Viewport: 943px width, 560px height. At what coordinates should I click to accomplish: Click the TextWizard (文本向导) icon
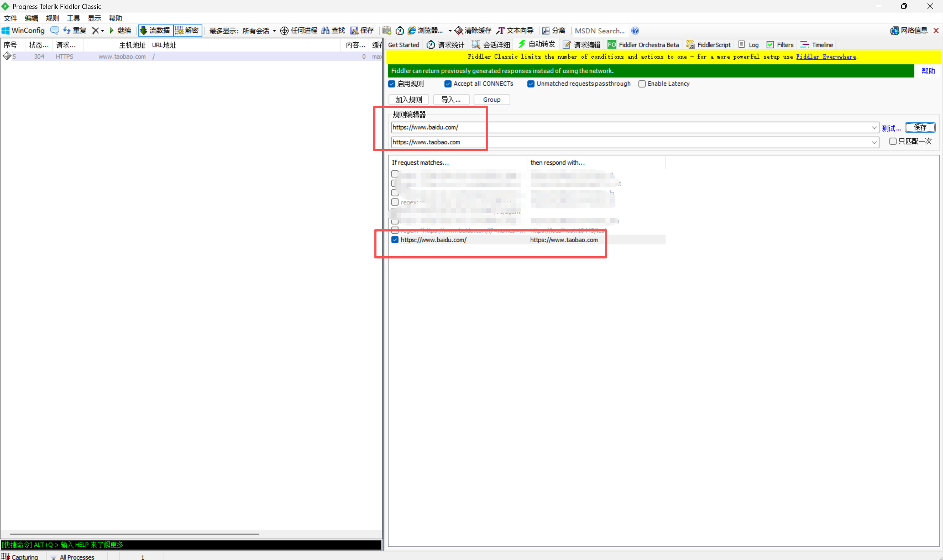click(x=500, y=31)
